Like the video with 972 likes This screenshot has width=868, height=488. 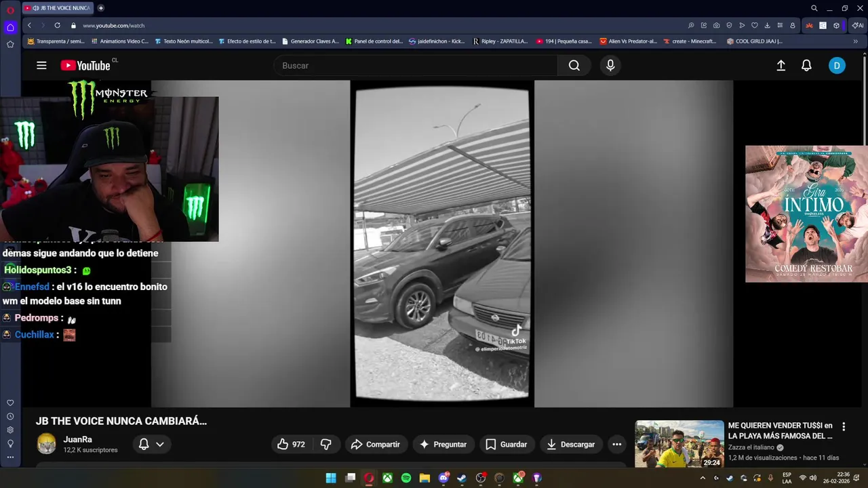tap(291, 445)
